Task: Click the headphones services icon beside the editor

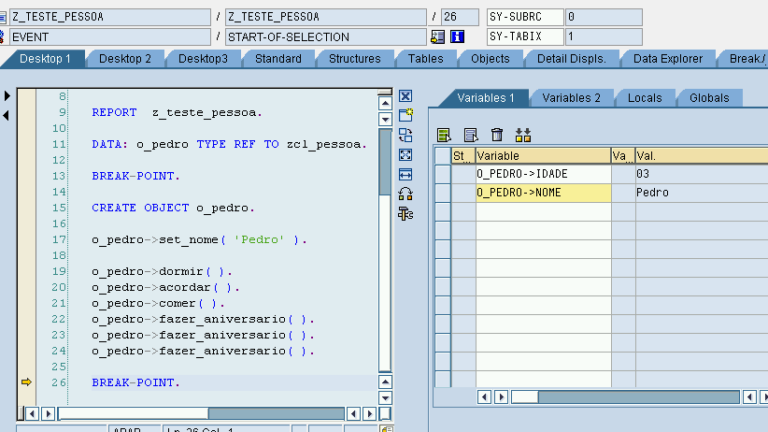Action: [406, 194]
